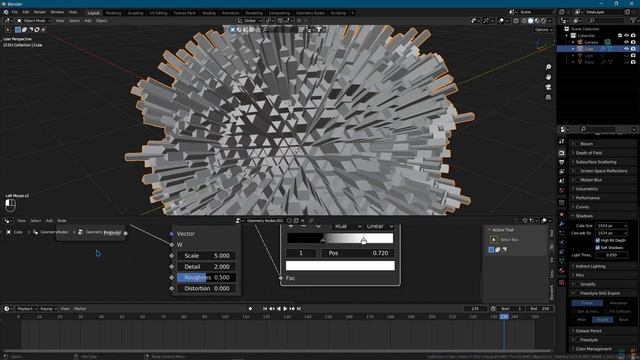Enable the Bloom checkbox
Viewport: 640px width, 360px height.
point(578,144)
